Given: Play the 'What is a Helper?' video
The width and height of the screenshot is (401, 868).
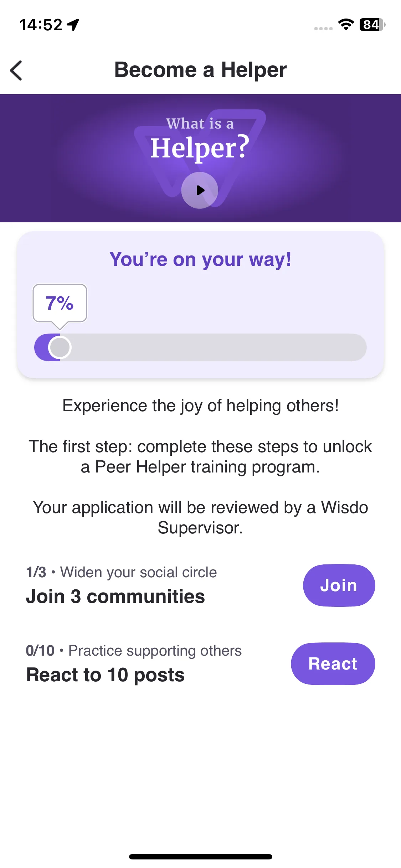Looking at the screenshot, I should pyautogui.click(x=200, y=190).
